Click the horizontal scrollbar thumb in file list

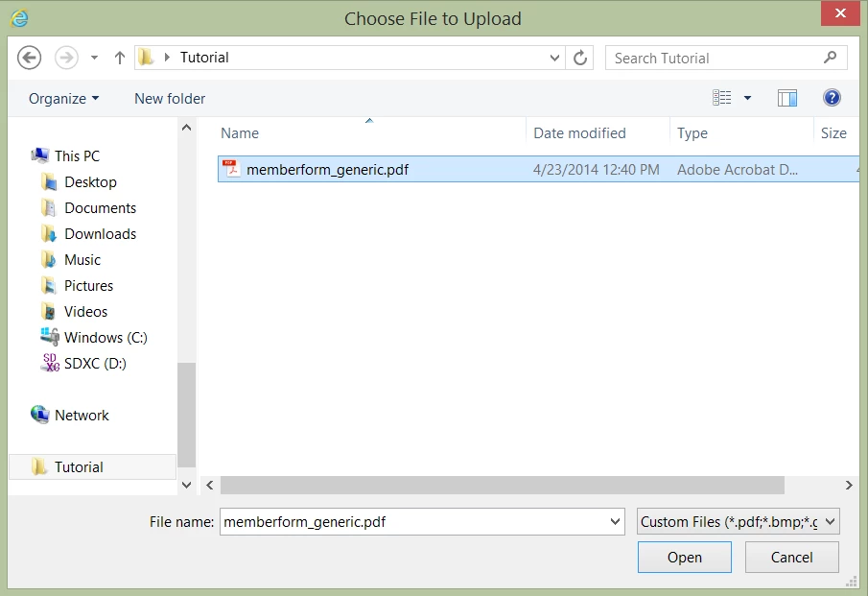click(502, 486)
